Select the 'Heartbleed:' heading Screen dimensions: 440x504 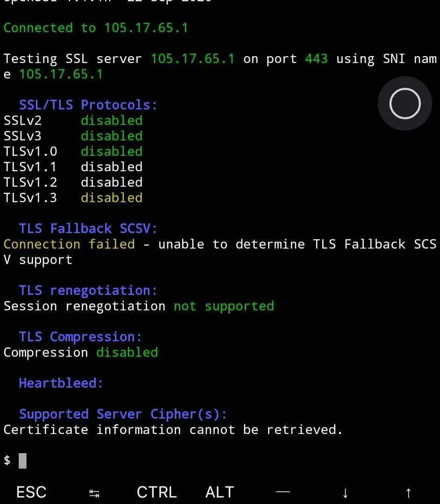[61, 383]
